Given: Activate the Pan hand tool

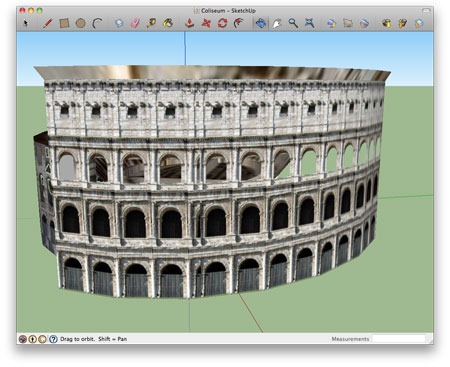Looking at the screenshot, I should click(x=277, y=23).
